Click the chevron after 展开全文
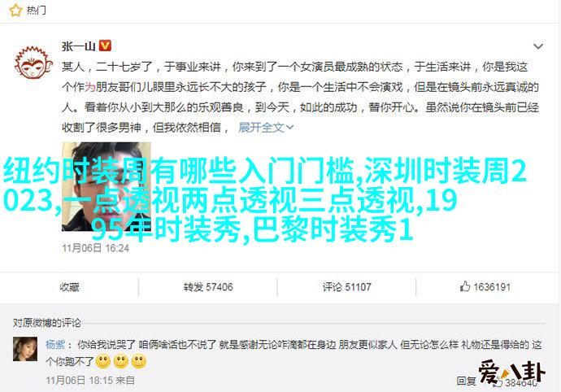Screen dimensions: 561x392 pos(289,127)
